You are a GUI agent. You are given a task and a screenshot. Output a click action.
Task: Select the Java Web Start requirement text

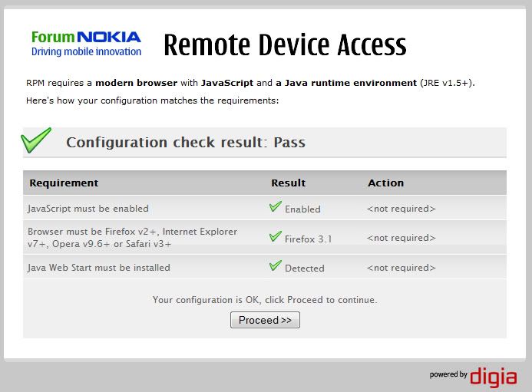(99, 268)
